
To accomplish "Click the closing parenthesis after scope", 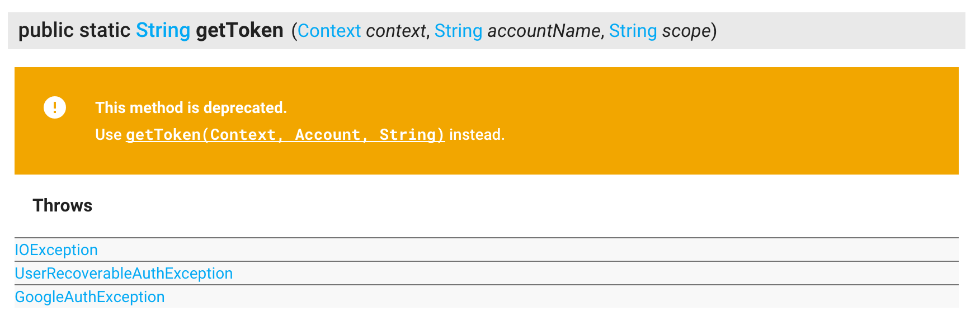I will [714, 31].
